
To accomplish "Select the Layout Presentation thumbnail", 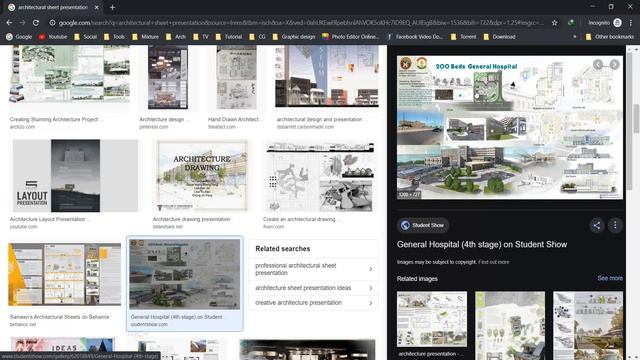I will 76,176.
